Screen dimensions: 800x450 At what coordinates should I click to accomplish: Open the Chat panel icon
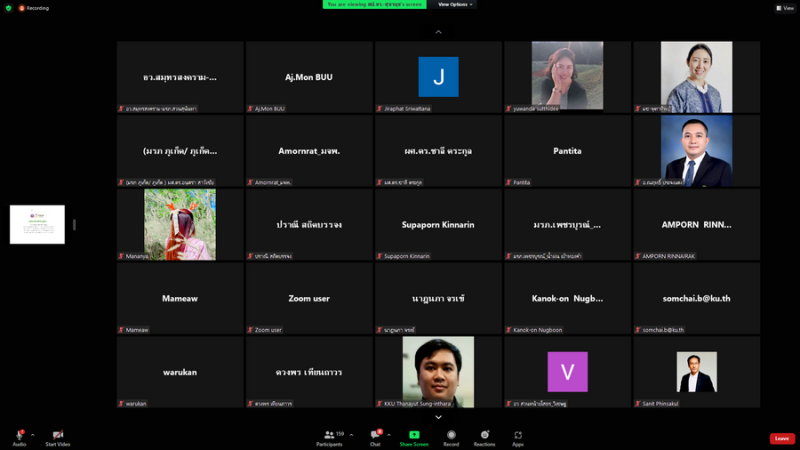coord(376,435)
